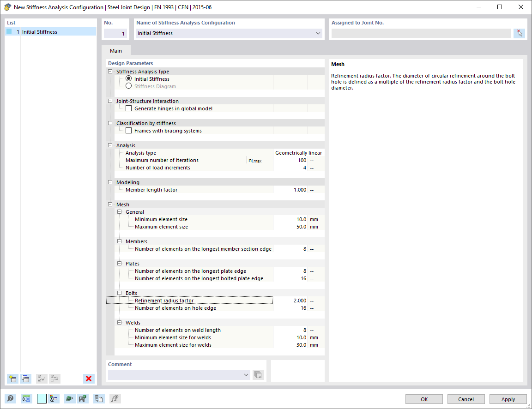Collapse the Classification by stiffness section
Screen dimensions: 532x409
tap(110, 123)
